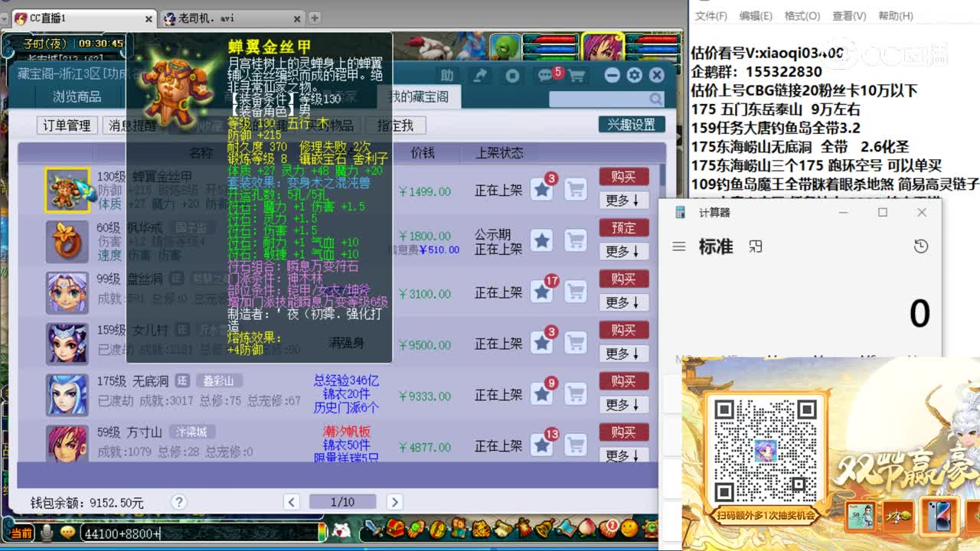
Task: Click 预定 for 枫华戒
Action: [623, 228]
